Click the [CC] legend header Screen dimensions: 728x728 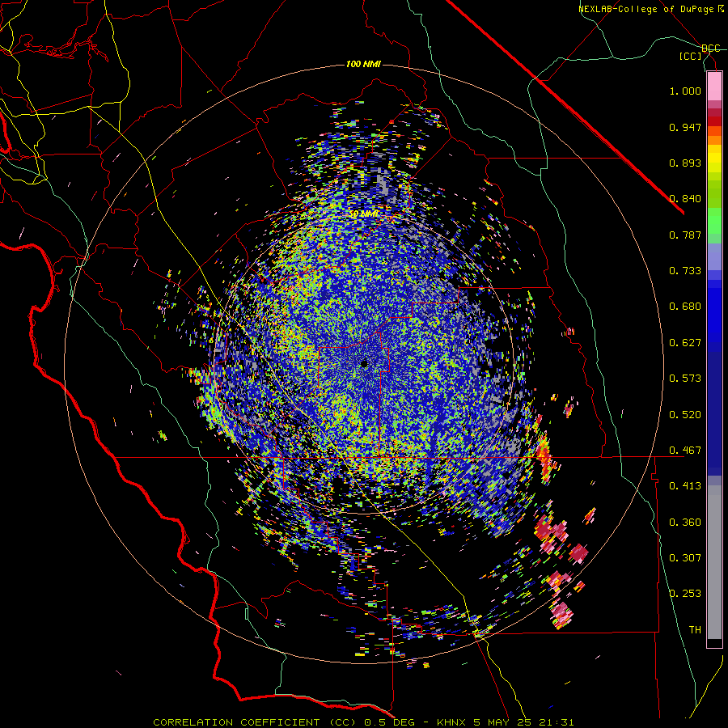pyautogui.click(x=690, y=56)
